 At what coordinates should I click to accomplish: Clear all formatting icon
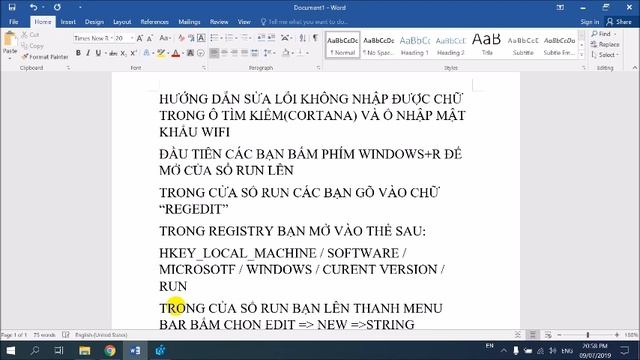pyautogui.click(x=181, y=38)
